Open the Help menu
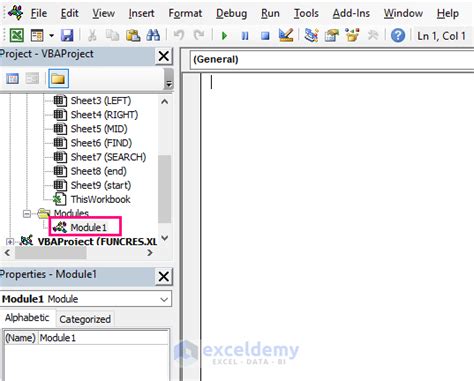The image size is (474, 381). click(448, 13)
